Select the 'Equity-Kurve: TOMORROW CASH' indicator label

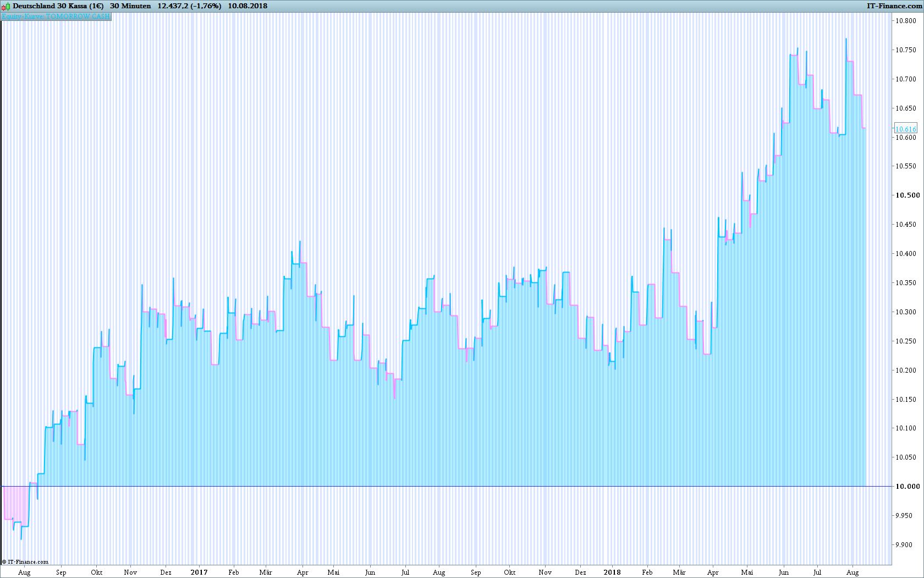(56, 17)
